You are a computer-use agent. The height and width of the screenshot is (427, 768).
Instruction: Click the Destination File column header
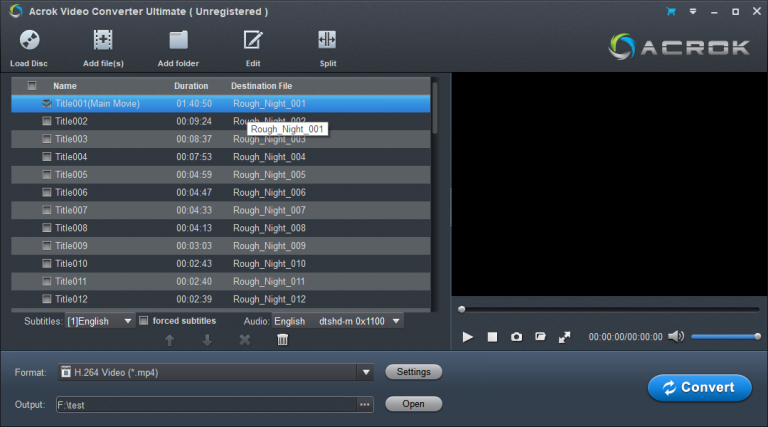point(262,86)
